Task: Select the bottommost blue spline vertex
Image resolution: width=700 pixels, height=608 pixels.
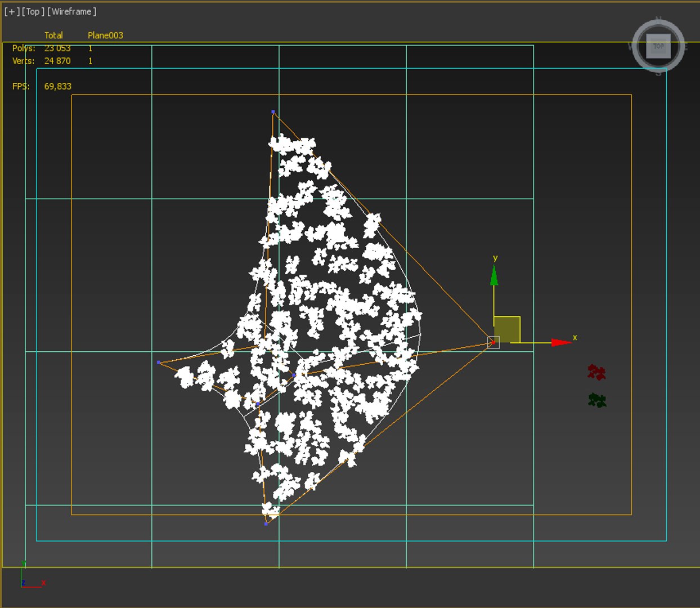Action: (266, 524)
